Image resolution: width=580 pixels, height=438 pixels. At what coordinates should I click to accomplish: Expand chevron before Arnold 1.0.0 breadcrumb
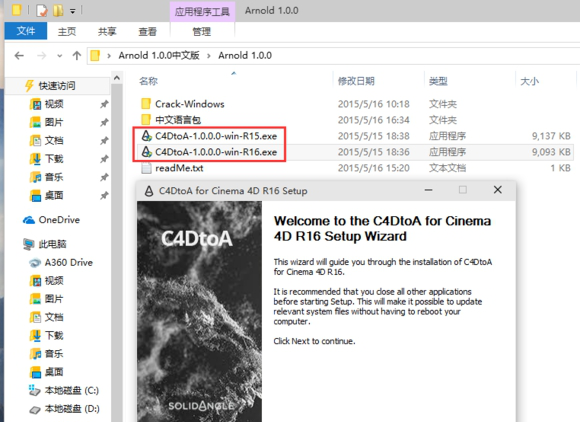[209, 56]
